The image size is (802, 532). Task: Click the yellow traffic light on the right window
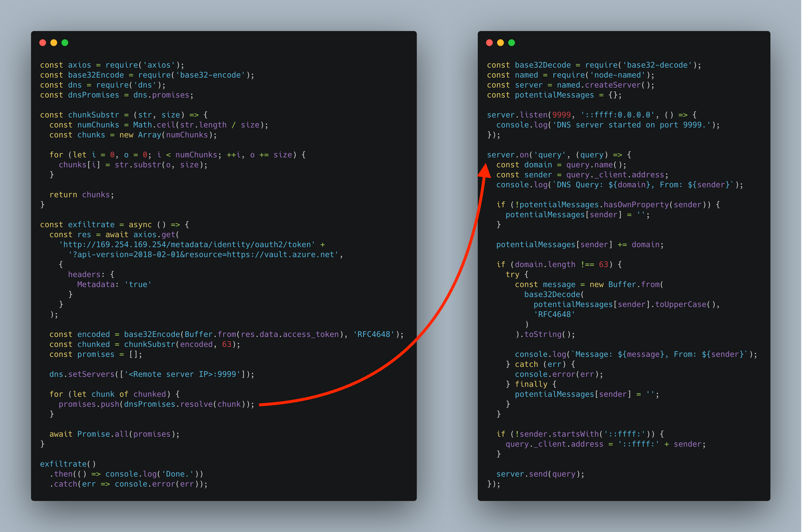(500, 42)
